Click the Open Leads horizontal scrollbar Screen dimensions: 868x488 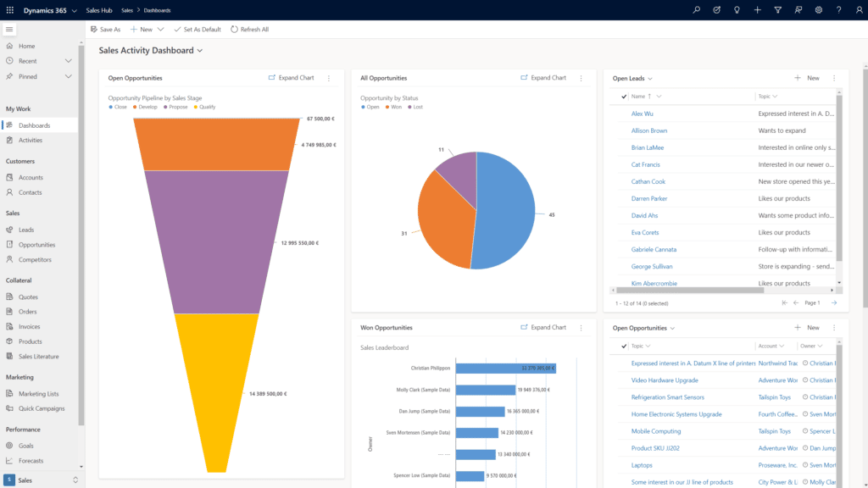click(690, 290)
